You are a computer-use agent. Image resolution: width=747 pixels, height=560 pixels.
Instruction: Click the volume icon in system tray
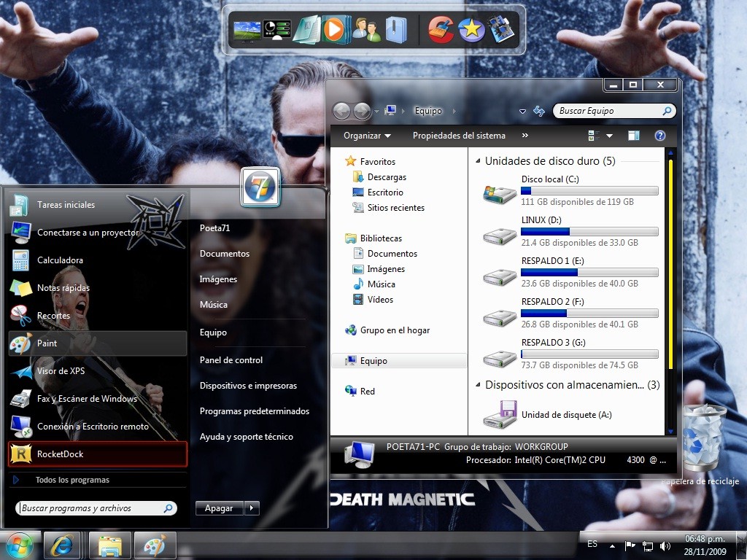[665, 545]
